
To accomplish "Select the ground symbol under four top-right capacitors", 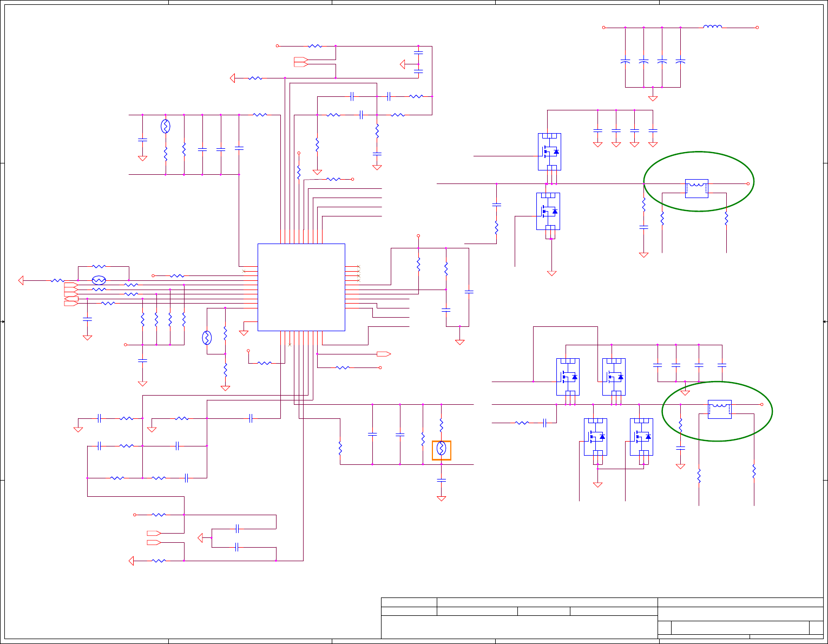I will (x=653, y=98).
